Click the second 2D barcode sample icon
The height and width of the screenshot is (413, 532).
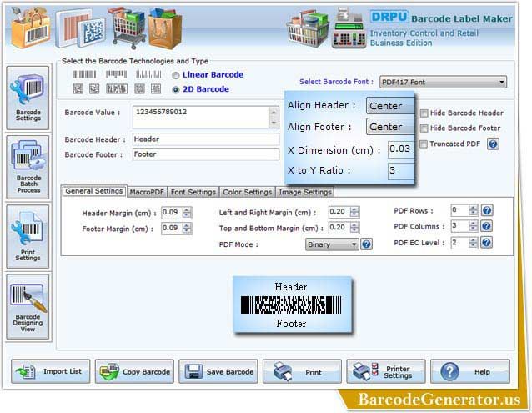click(94, 89)
